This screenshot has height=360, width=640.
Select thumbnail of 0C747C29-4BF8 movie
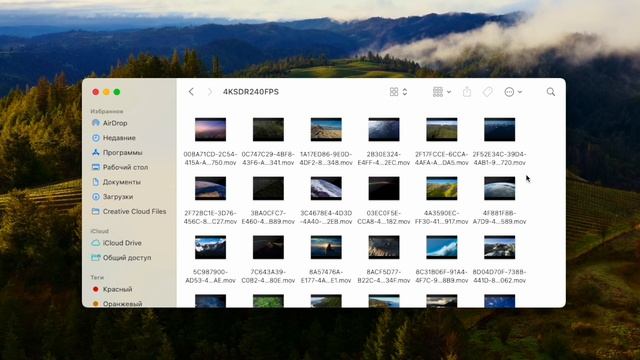coord(268,129)
